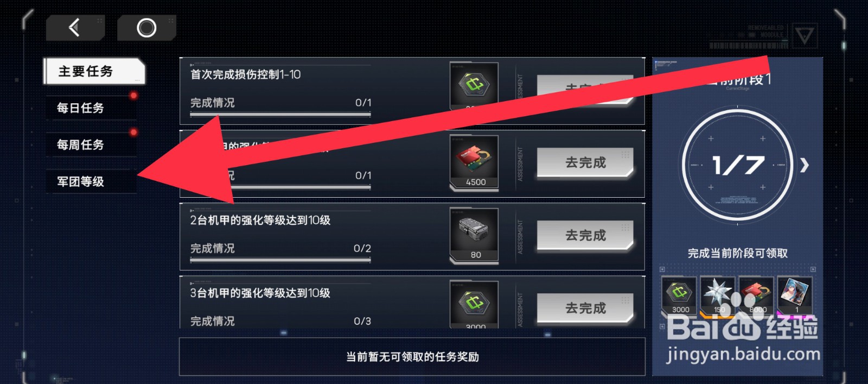Image resolution: width=868 pixels, height=384 pixels.
Task: Select the 主要任务 tab
Action: tap(94, 72)
